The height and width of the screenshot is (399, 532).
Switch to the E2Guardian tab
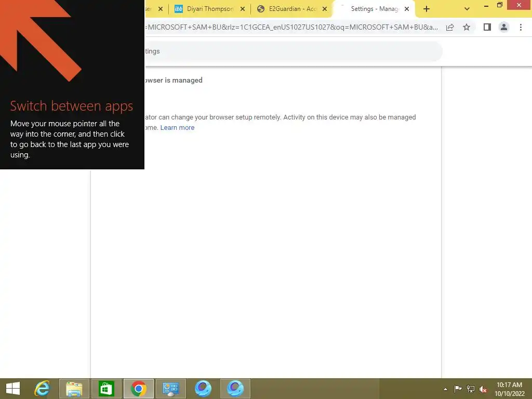point(292,9)
